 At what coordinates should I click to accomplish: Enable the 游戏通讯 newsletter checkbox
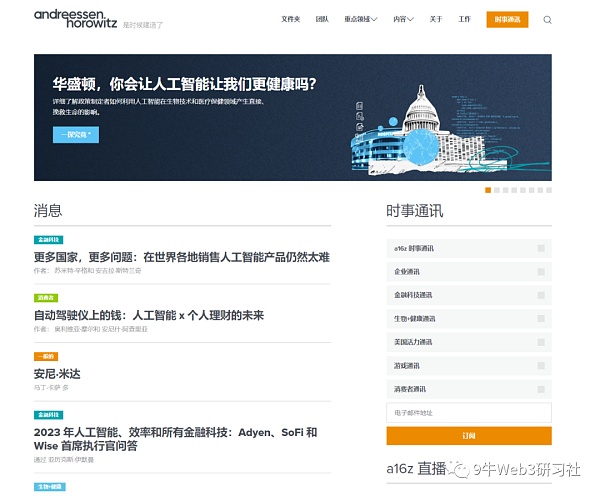(541, 365)
